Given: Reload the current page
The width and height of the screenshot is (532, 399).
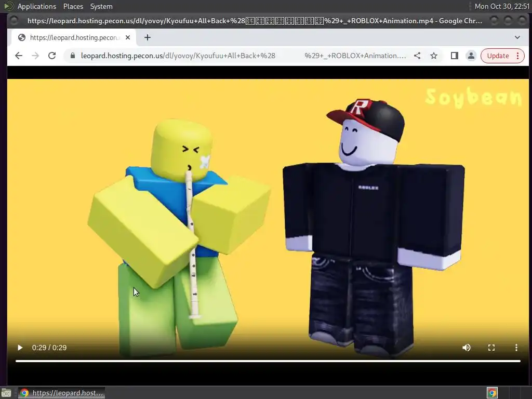Looking at the screenshot, I should (x=52, y=56).
